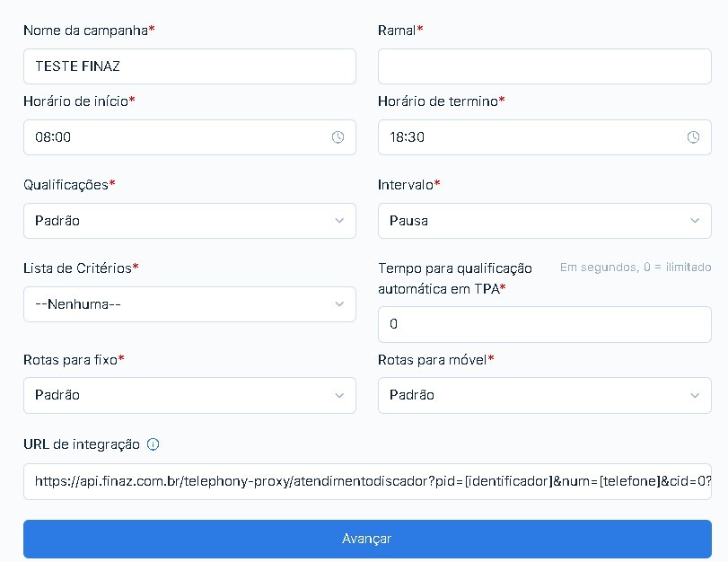Screen dimensions: 728x562
Task: Click the Padrão text in Rotas para móvel
Action: pyautogui.click(x=412, y=395)
